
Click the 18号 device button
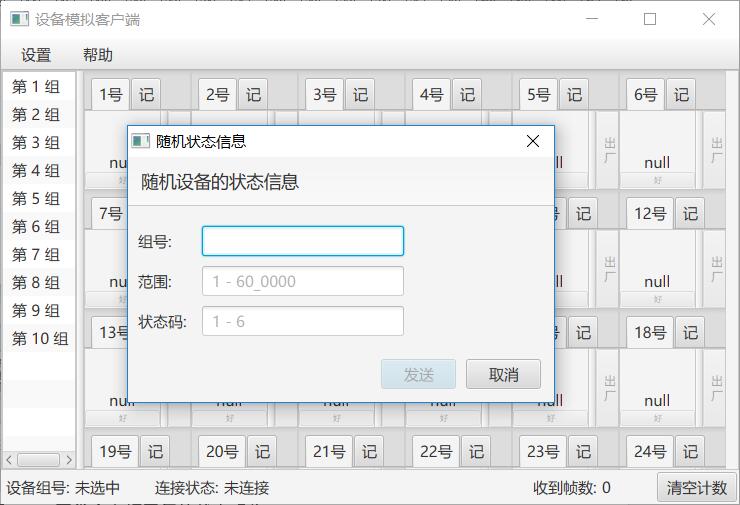(650, 332)
